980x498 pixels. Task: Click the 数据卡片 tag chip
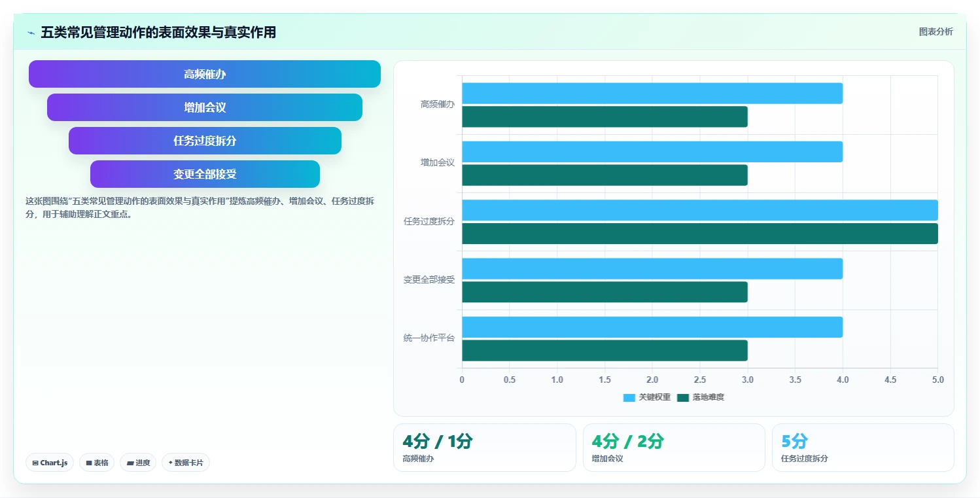coord(186,463)
